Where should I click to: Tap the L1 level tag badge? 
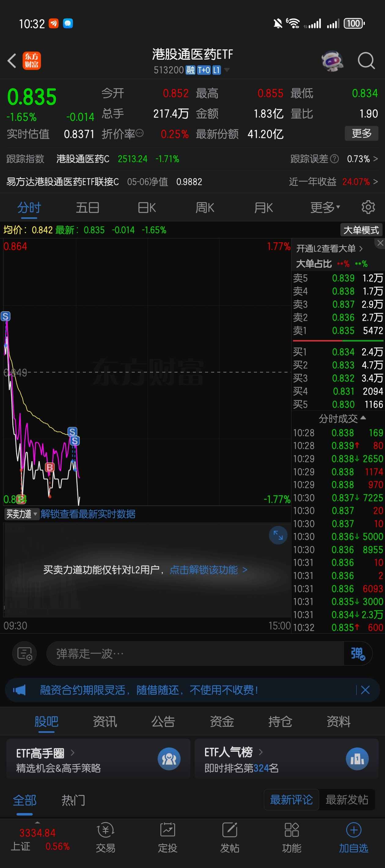[217, 70]
